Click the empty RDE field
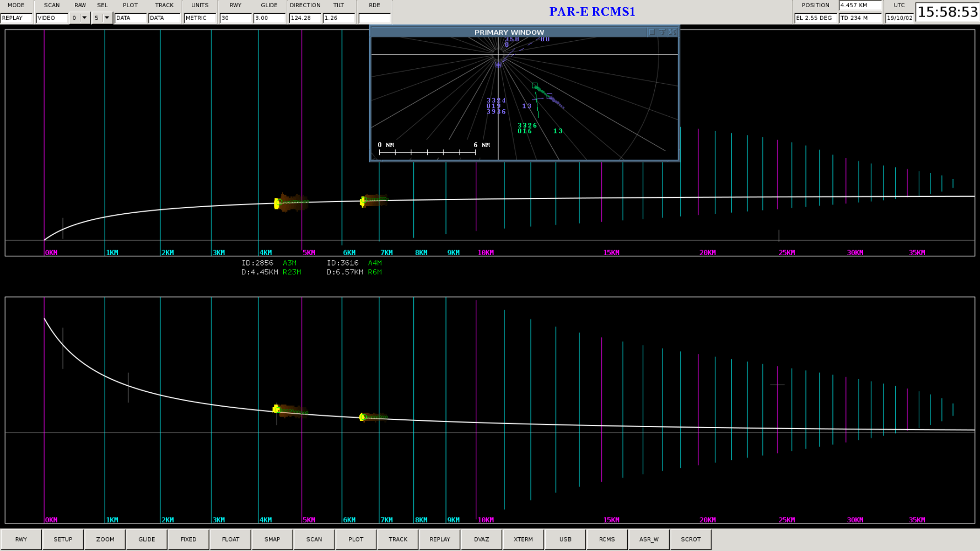 coord(375,18)
